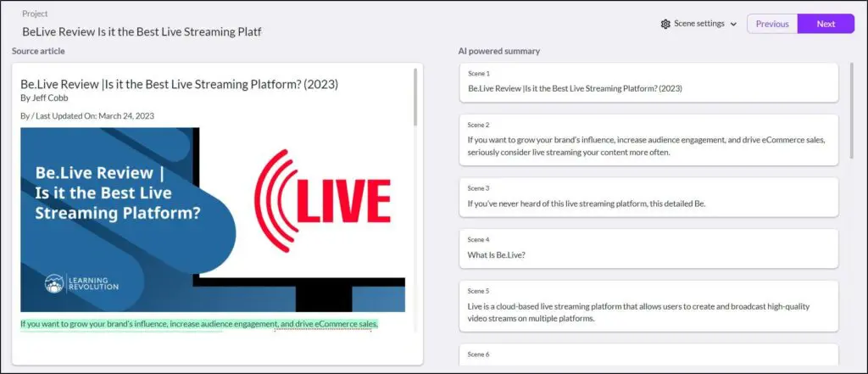Viewport: 868px width, 374px height.
Task: Click the Be.Live Review article banner image
Action: click(213, 220)
